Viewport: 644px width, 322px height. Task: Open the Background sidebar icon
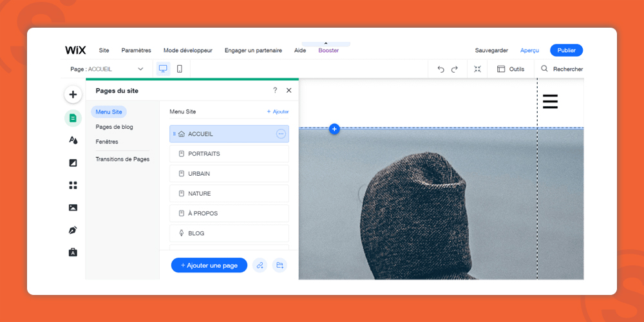(73, 163)
